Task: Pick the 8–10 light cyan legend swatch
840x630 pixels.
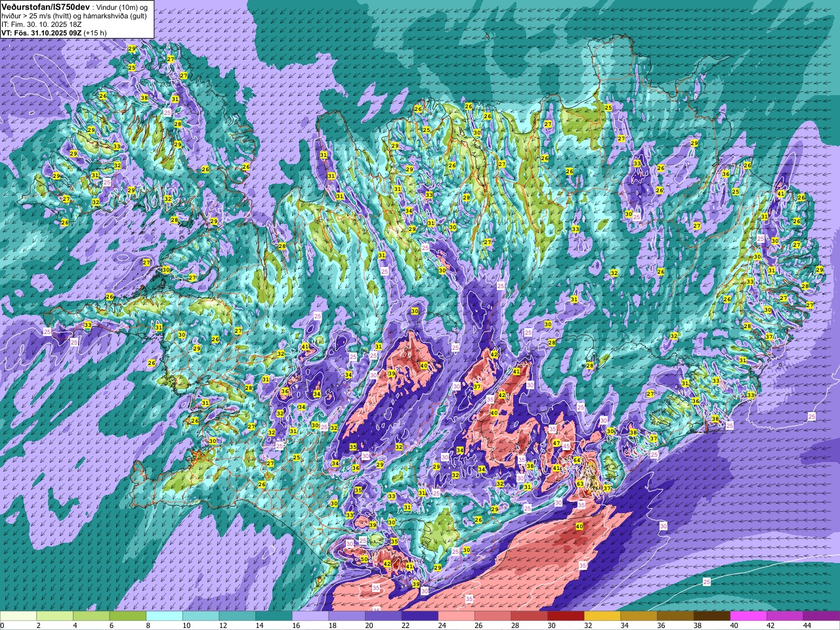Action: tap(164, 616)
